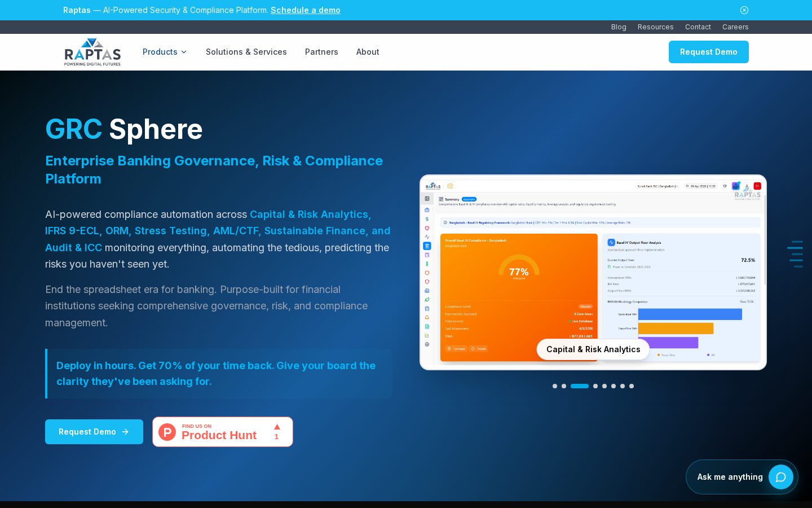Click the sun theme icon in dashboard preview
Viewport: 812px width, 508px height.
coord(450,186)
